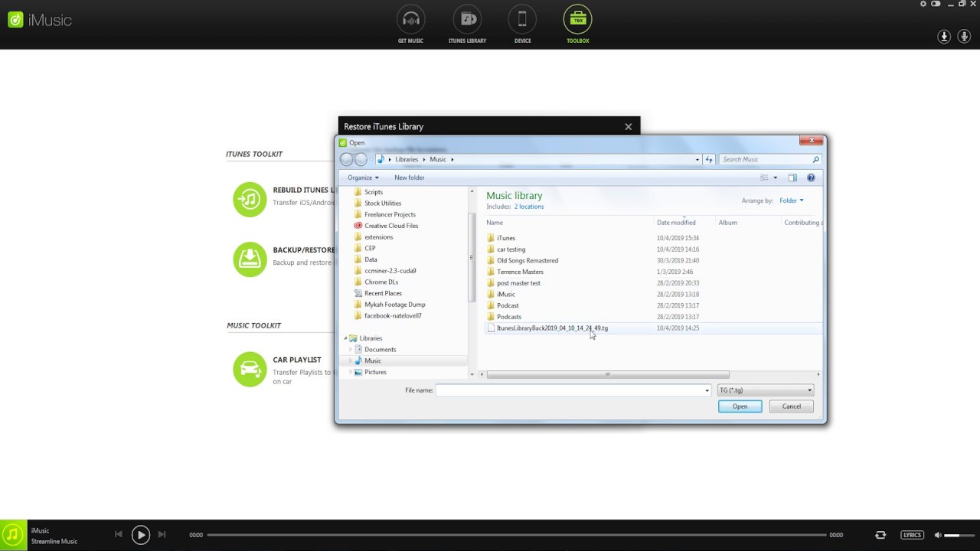Image resolution: width=980 pixels, height=551 pixels.
Task: Open the address bar path dropdown
Action: (x=697, y=159)
